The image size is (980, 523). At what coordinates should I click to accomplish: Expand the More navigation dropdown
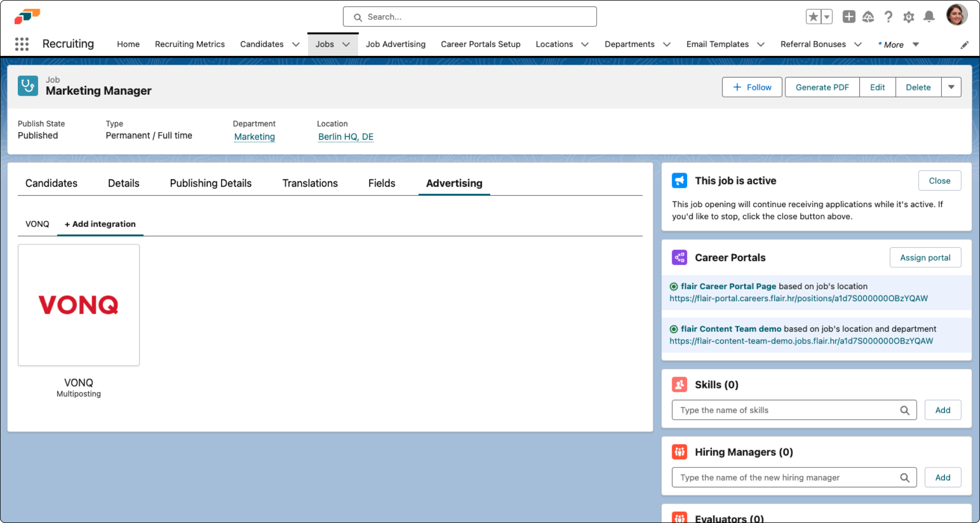click(x=915, y=44)
